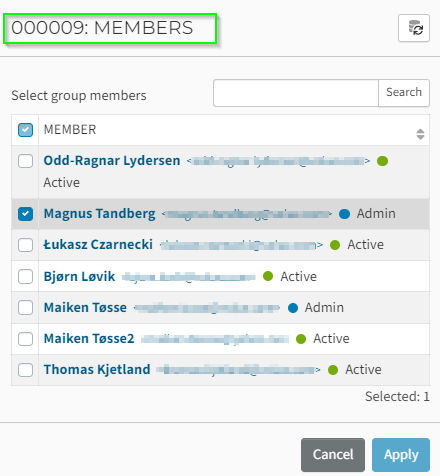Image resolution: width=440 pixels, height=476 pixels.
Task: Click the MEMBER column header
Action: click(70, 130)
